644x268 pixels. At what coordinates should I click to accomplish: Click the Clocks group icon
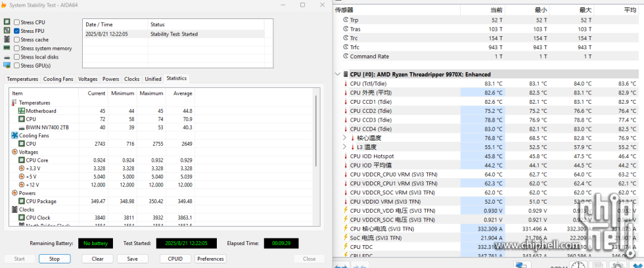(14, 210)
